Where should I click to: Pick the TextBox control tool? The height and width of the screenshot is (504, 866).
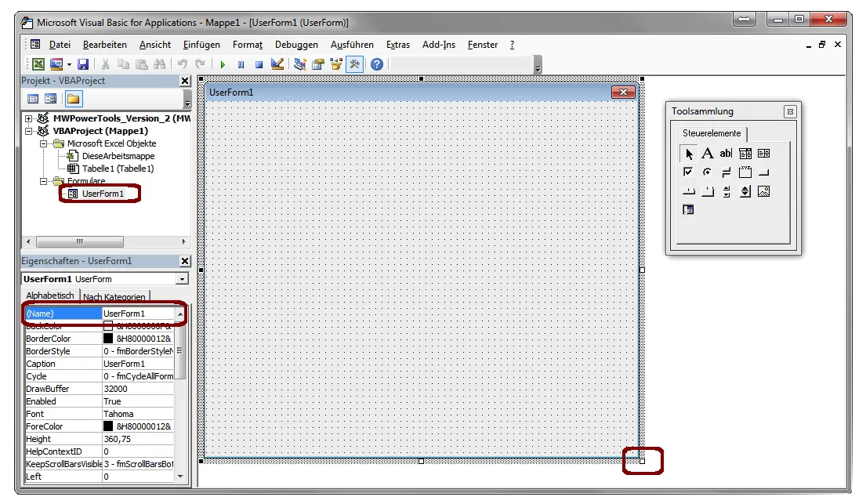click(x=726, y=154)
